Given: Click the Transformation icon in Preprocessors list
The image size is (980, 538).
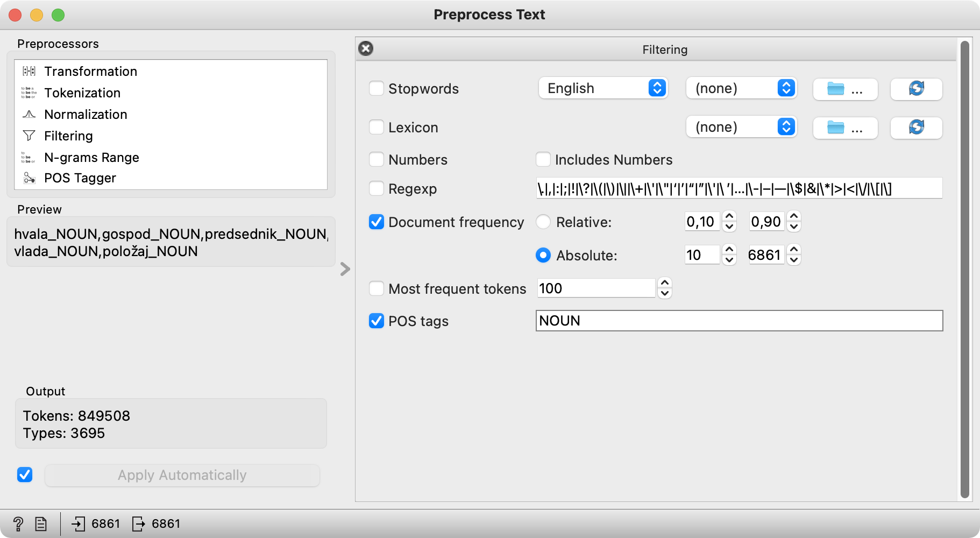Looking at the screenshot, I should coord(29,71).
